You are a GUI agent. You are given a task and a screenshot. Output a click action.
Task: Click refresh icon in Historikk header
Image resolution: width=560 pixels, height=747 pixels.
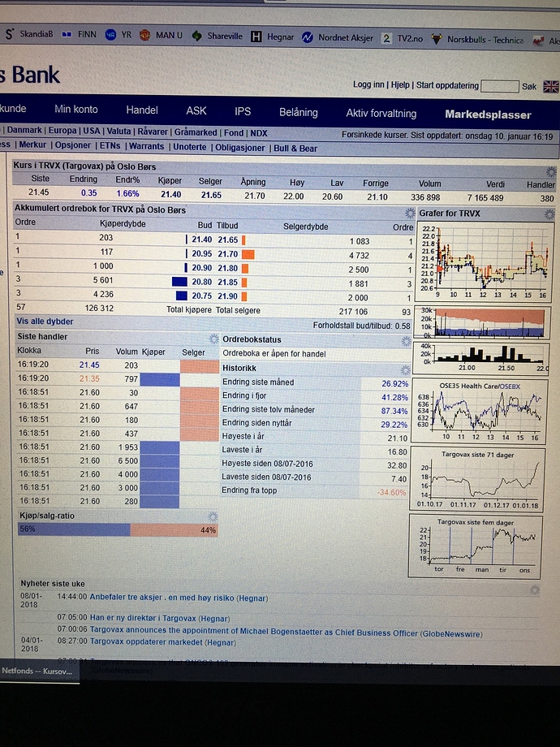(x=405, y=370)
